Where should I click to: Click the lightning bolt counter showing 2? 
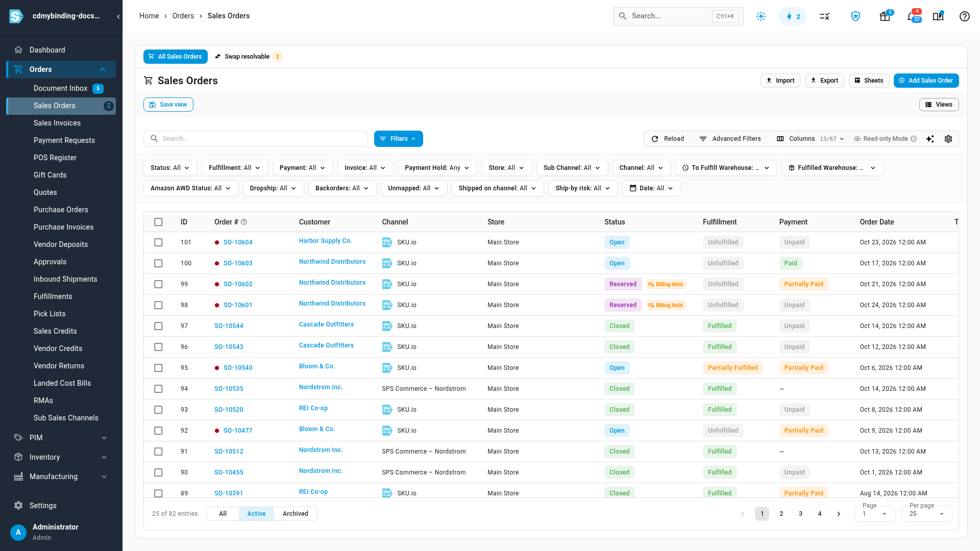793,16
